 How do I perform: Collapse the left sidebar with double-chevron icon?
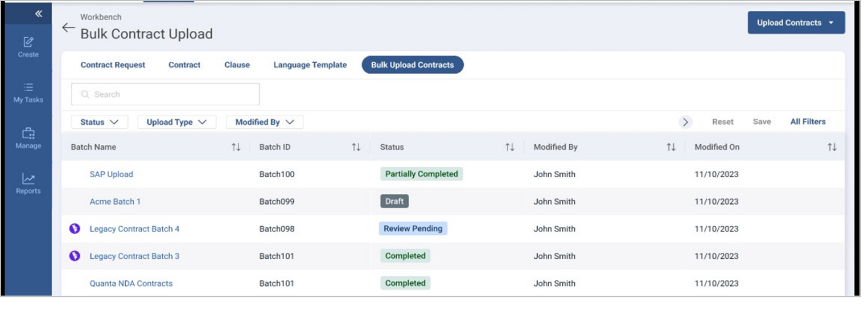click(x=39, y=14)
